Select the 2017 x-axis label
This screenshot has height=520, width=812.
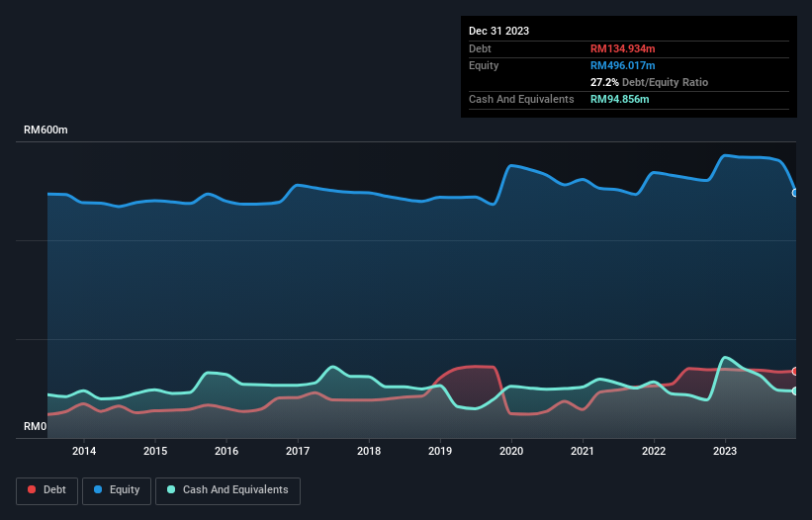click(x=298, y=451)
